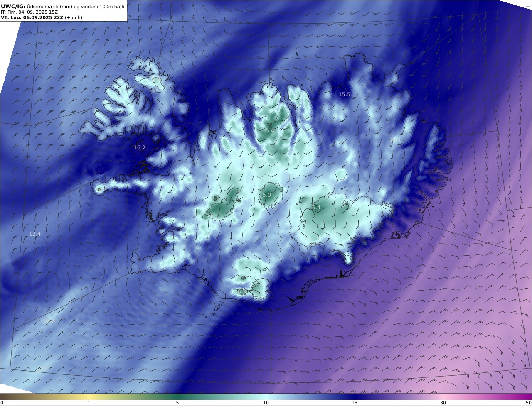The image size is (532, 406).
Task: Click the 5.4 value on Vatnajökull glacier
Action: click(316, 208)
